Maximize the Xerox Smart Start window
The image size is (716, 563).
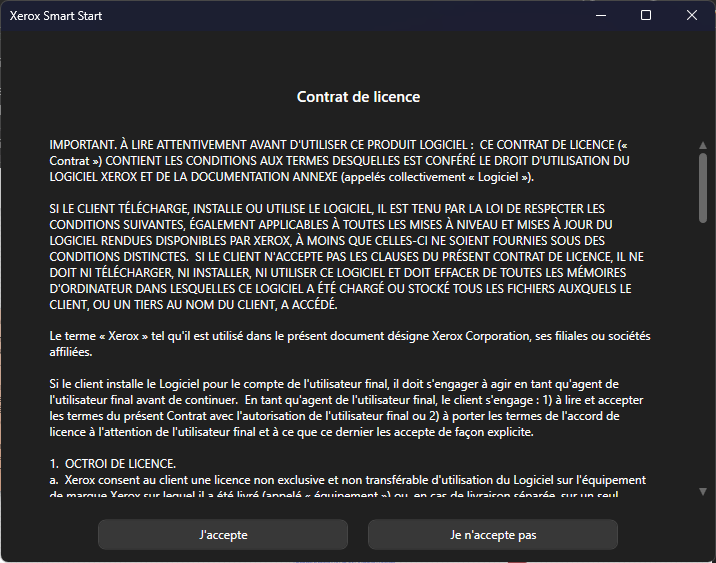(646, 16)
